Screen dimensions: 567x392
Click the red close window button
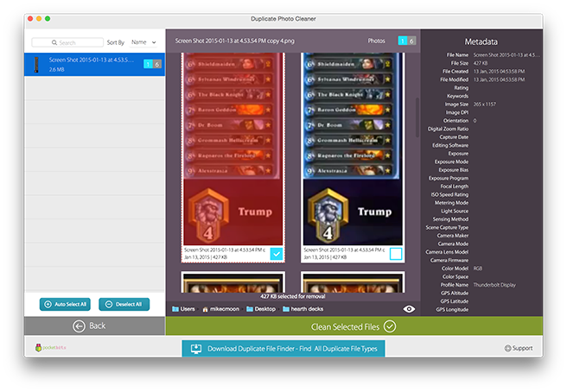coord(30,19)
